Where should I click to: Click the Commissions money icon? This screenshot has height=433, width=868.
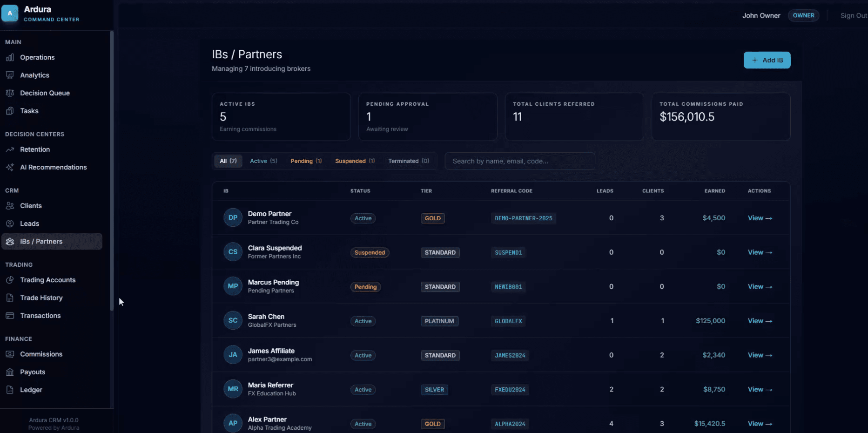[10, 354]
